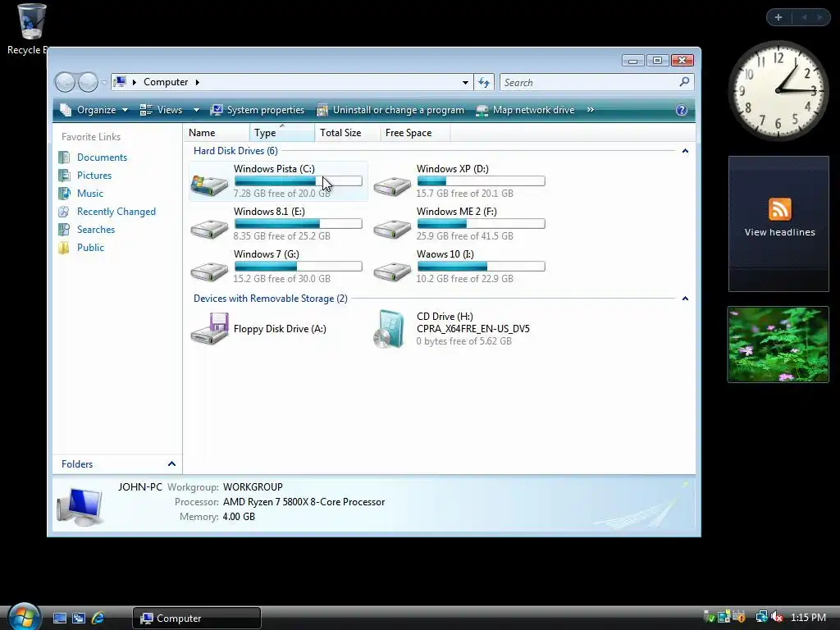Viewport: 840px width, 630px height.
Task: Click the 1:15 PM taskbar clock
Action: [x=808, y=617]
